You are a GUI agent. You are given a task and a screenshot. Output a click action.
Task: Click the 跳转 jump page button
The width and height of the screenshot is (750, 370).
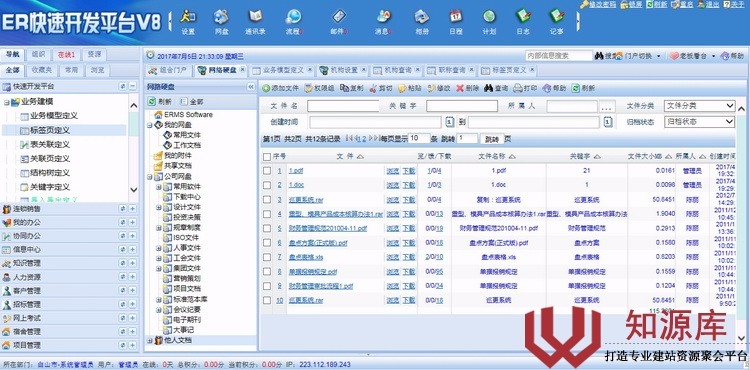click(491, 139)
